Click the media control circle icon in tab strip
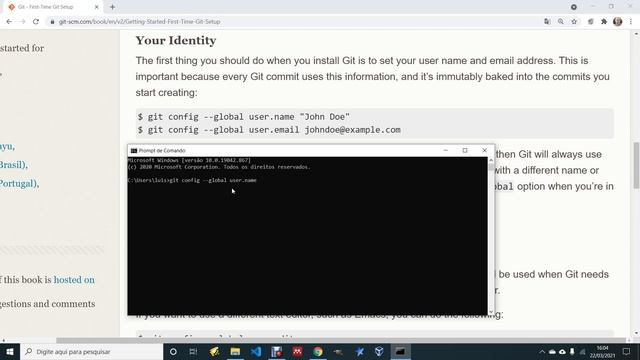 (x=574, y=7)
